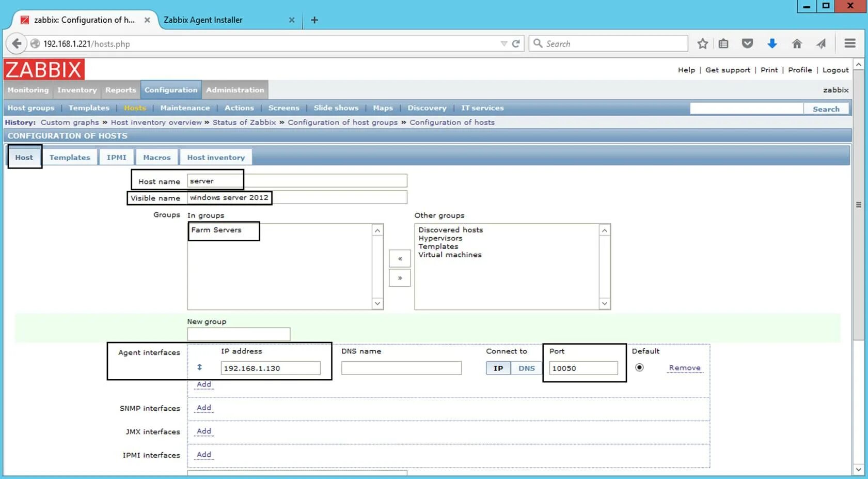Click the drag handle beside IP address
The height and width of the screenshot is (479, 868).
coord(199,367)
